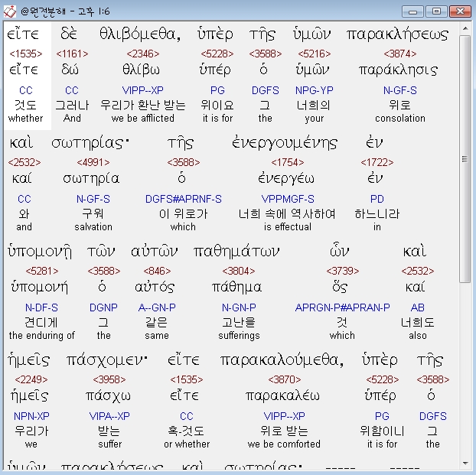476x475 pixels.
Task: Click the gloss 'the enduring of'
Action: (42, 335)
